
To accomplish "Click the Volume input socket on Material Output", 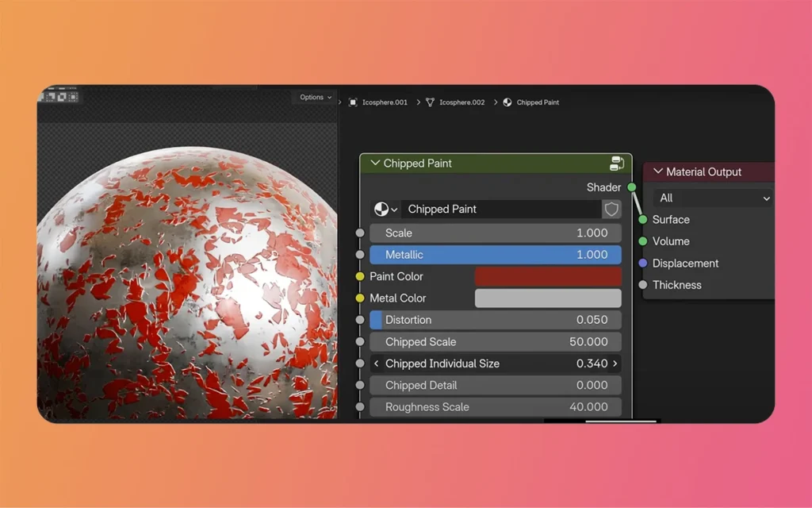I will point(642,241).
